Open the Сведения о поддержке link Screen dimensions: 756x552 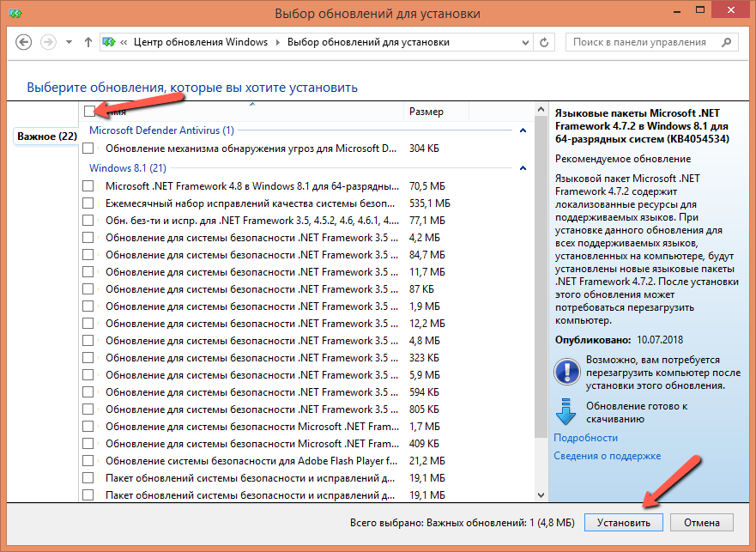(x=607, y=456)
